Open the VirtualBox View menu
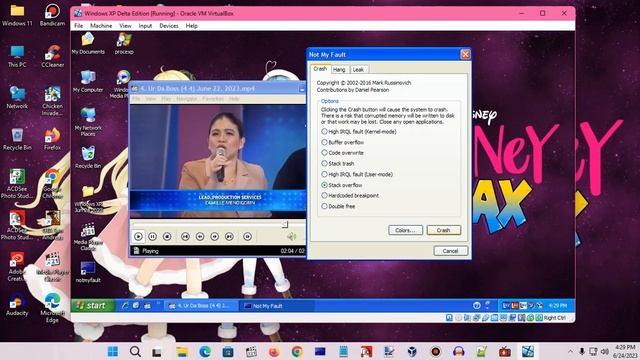This screenshot has width=640, height=360. click(x=125, y=26)
